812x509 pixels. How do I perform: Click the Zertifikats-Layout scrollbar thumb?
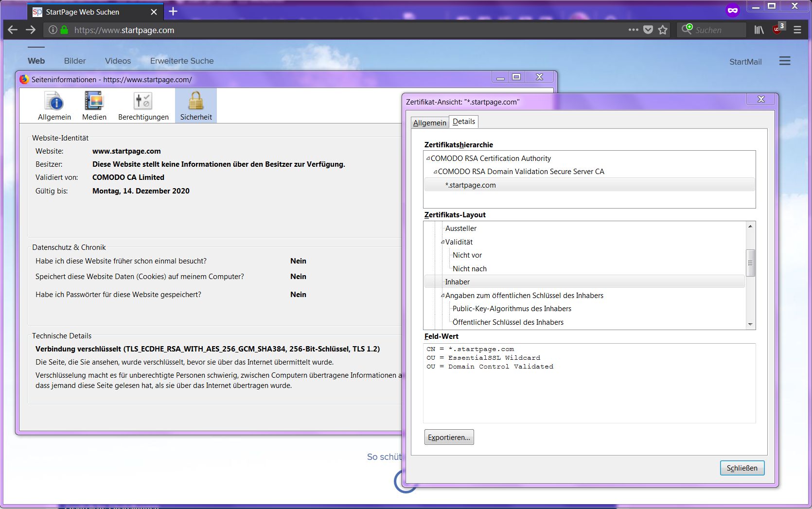tap(750, 263)
